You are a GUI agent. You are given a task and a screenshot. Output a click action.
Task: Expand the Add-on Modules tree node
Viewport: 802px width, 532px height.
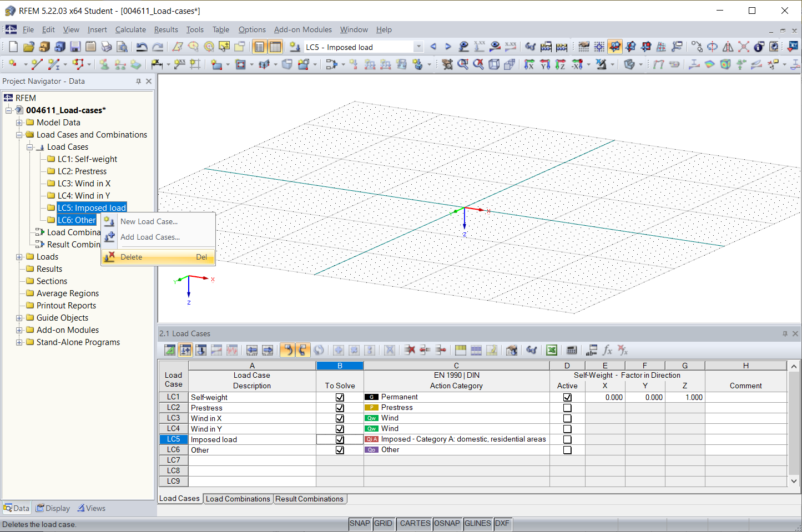(19, 330)
